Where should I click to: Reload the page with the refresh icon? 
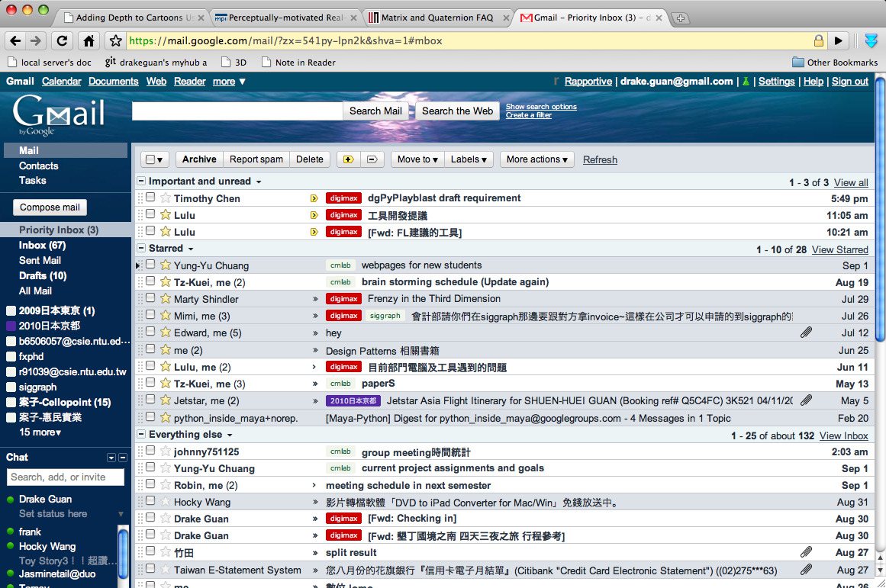pyautogui.click(x=62, y=40)
